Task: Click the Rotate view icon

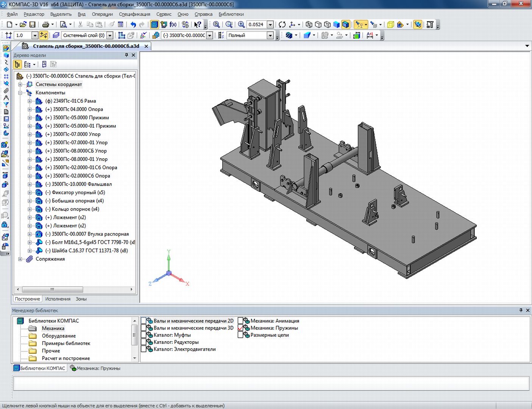Action: pos(282,25)
